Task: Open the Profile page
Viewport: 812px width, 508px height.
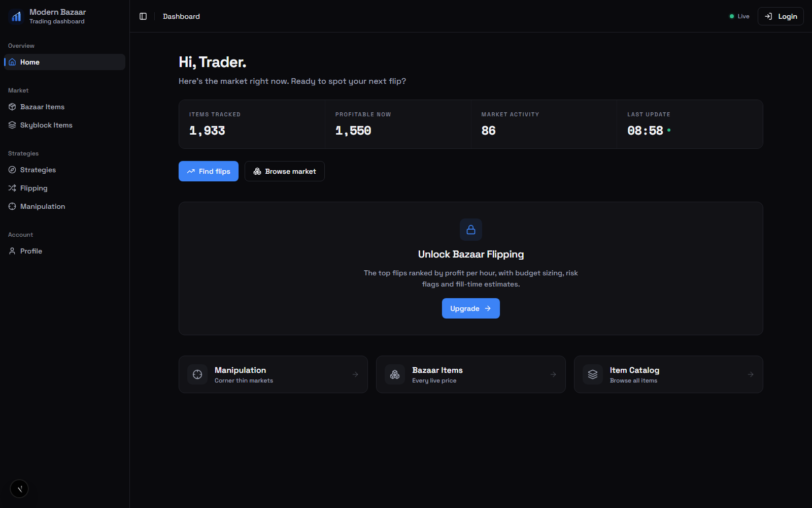Action: pos(64,251)
